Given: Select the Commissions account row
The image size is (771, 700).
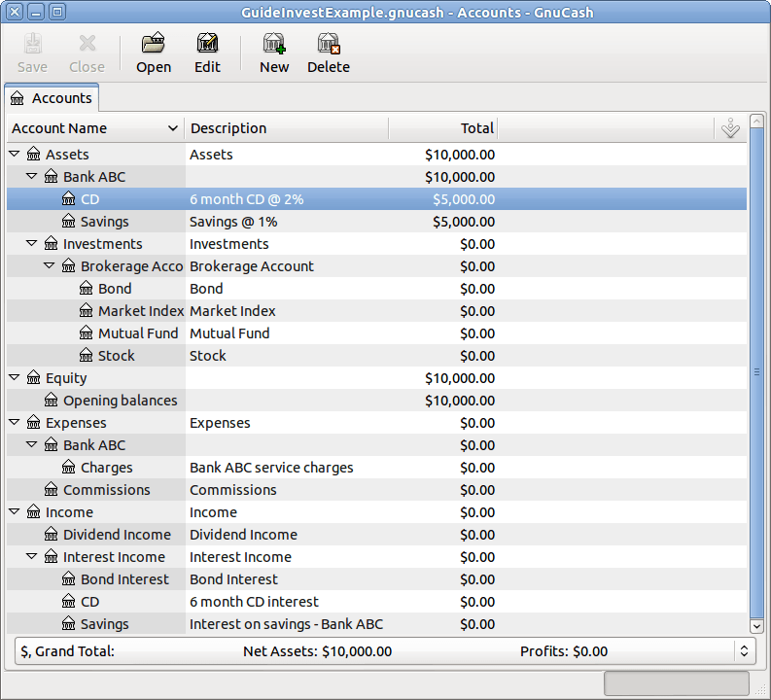Looking at the screenshot, I should pyautogui.click(x=376, y=490).
